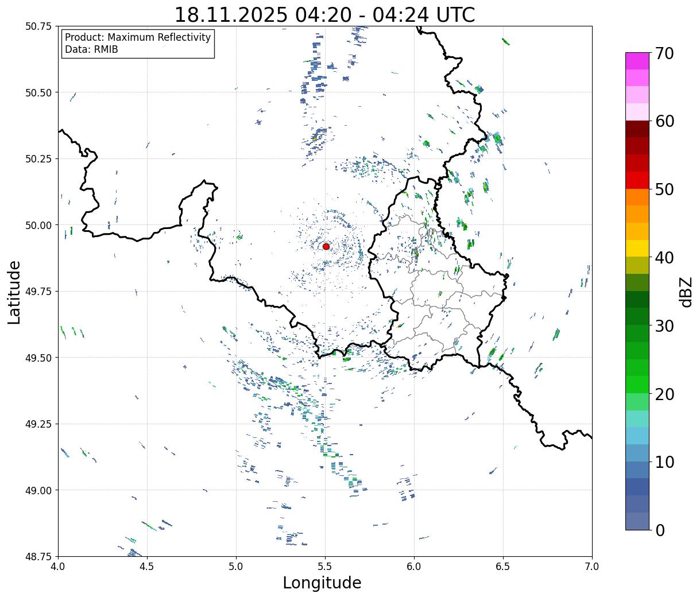
Task: Click the lowest slate-blue colorbar segment at 0
Action: click(x=637, y=521)
